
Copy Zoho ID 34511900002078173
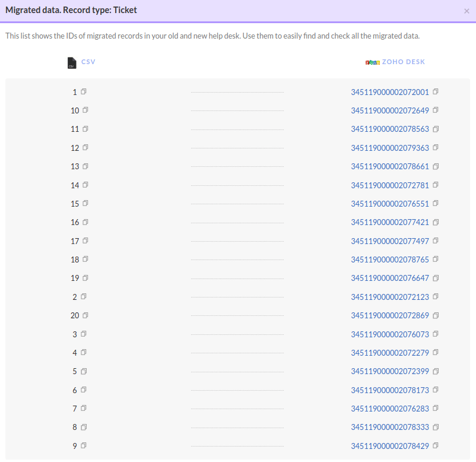coord(436,390)
